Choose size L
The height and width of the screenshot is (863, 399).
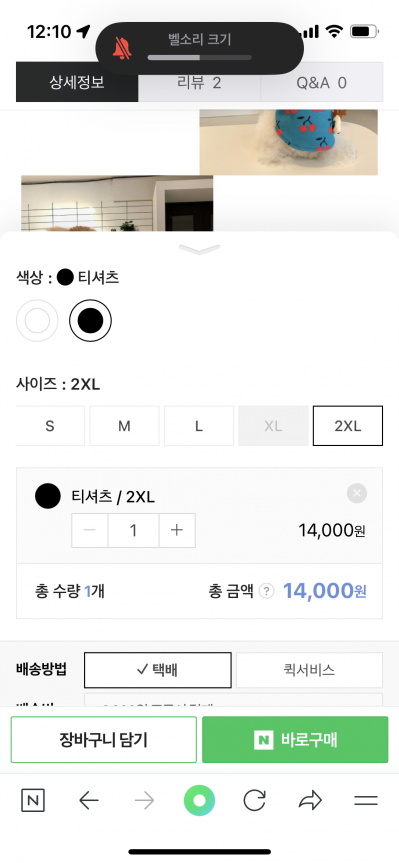tap(199, 426)
